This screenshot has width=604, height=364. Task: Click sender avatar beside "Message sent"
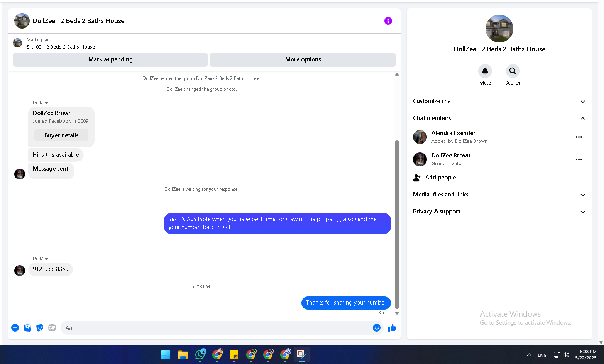pos(20,174)
